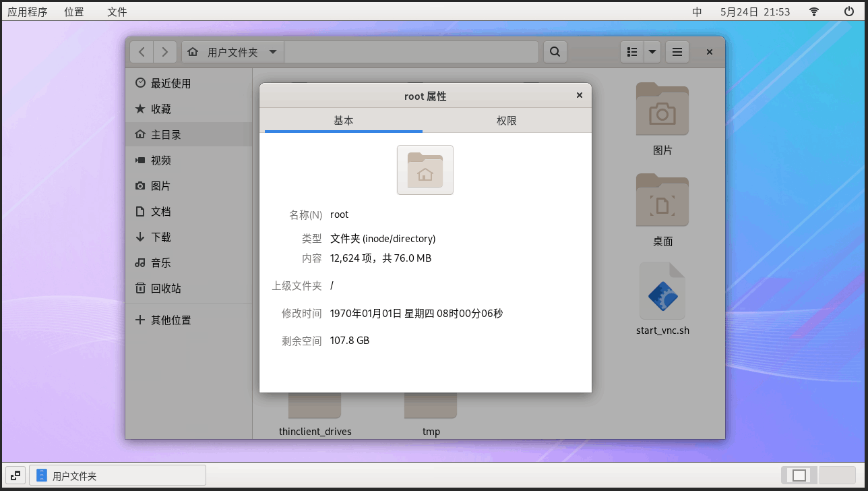868x491 pixels.
Task: Select first workspace in workspace switcher
Action: [799, 475]
